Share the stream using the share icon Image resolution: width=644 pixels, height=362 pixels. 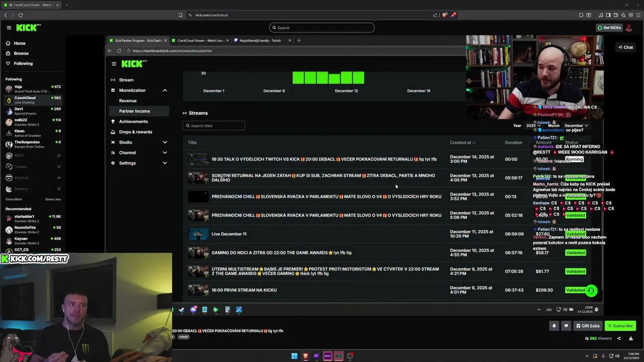(x=619, y=338)
